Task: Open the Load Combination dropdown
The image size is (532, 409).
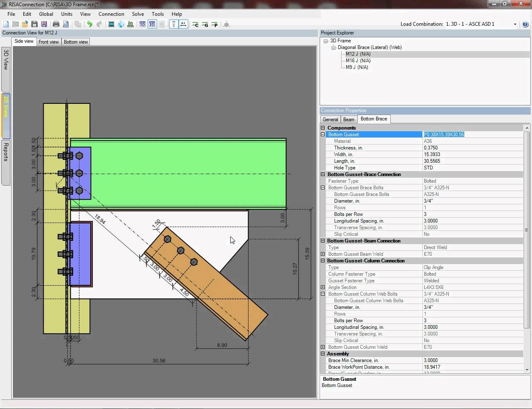Action: tap(515, 24)
